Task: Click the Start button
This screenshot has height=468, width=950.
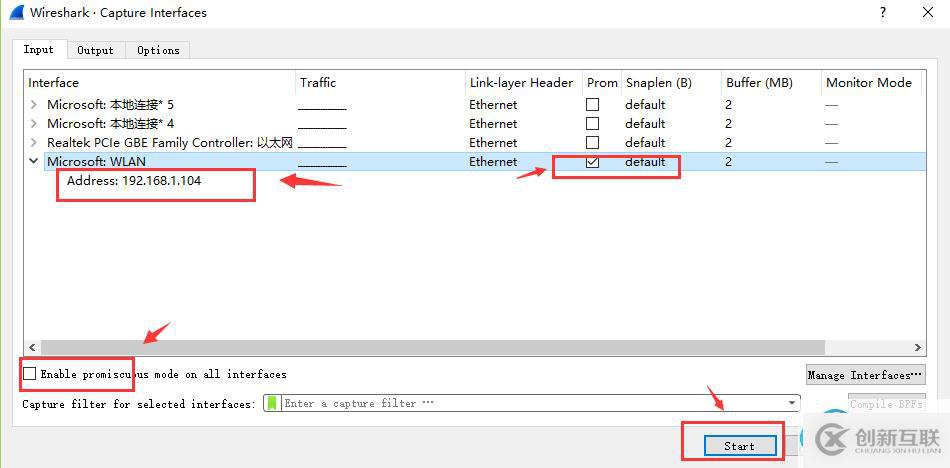Action: [x=740, y=446]
